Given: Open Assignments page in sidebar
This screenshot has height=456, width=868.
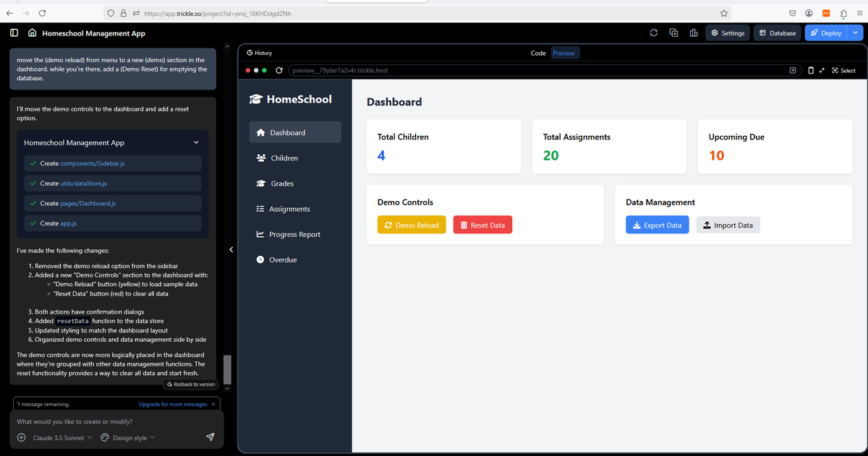Looking at the screenshot, I should tap(295, 209).
